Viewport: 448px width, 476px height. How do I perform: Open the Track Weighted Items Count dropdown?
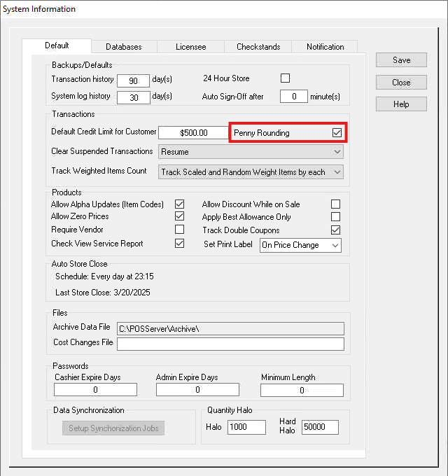251,171
